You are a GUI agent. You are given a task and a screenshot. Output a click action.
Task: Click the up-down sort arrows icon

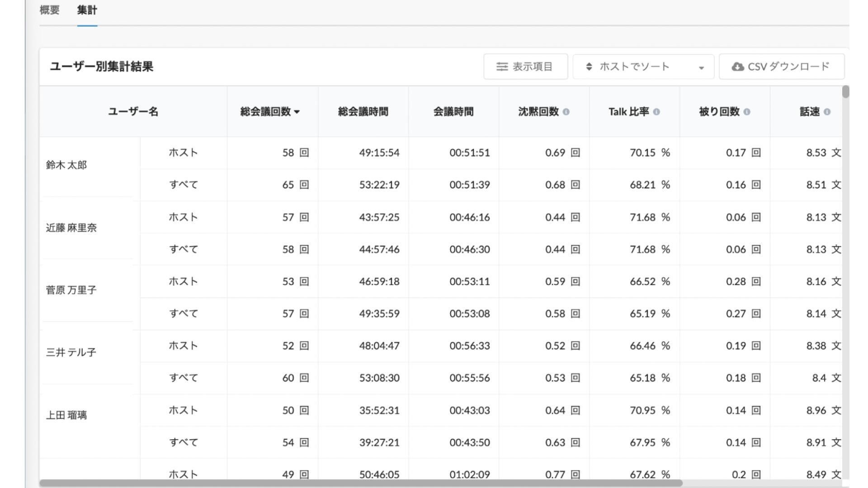pos(589,67)
